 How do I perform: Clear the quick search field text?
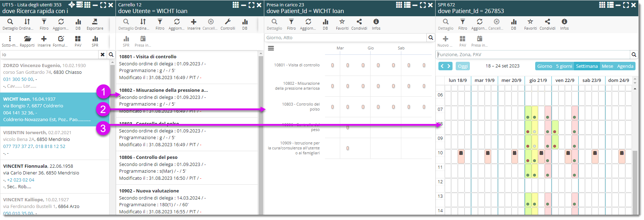[102, 55]
